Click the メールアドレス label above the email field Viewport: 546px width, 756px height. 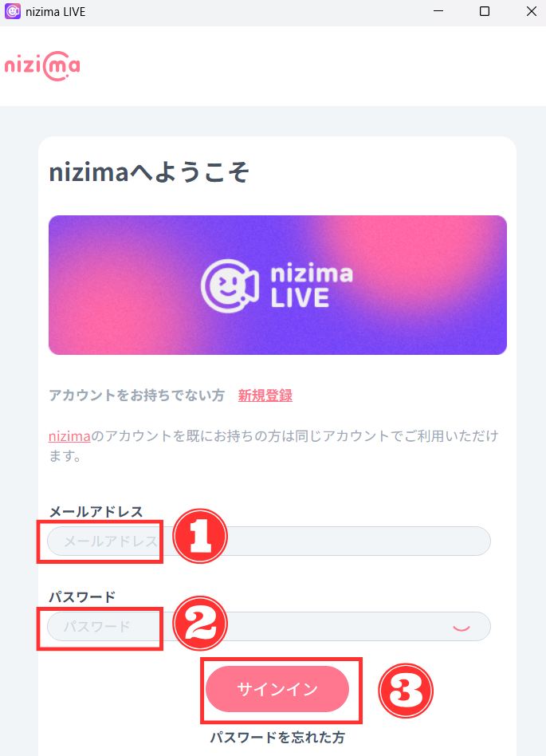coord(96,512)
